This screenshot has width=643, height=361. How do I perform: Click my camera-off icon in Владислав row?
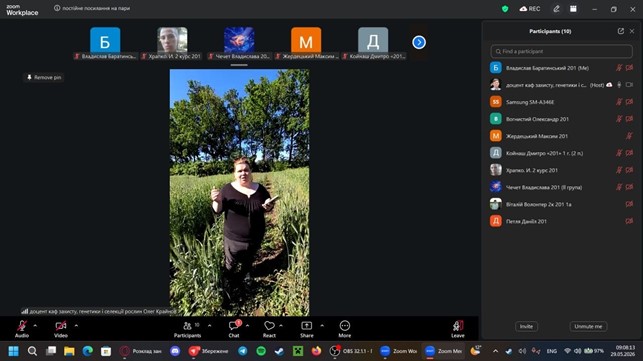tap(629, 68)
